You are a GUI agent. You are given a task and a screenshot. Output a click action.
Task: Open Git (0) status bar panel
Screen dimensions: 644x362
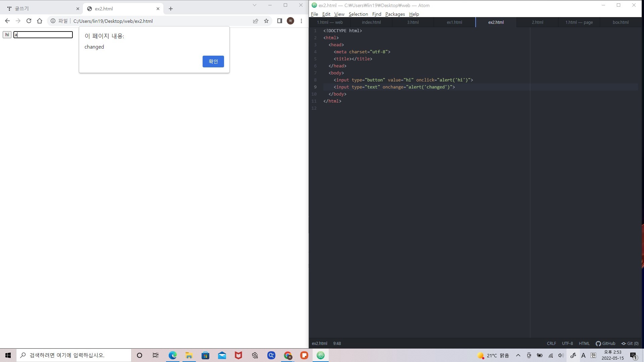pyautogui.click(x=630, y=343)
